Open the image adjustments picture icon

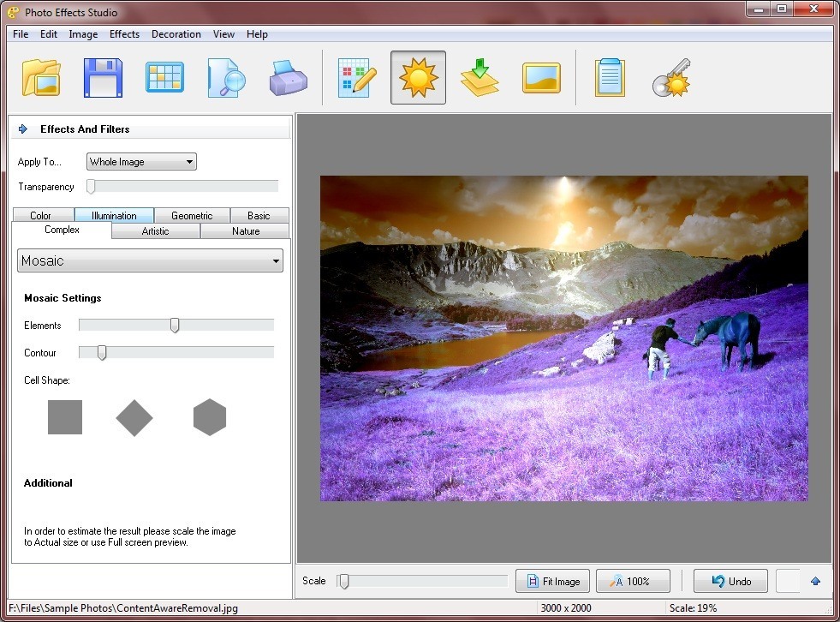coord(541,76)
